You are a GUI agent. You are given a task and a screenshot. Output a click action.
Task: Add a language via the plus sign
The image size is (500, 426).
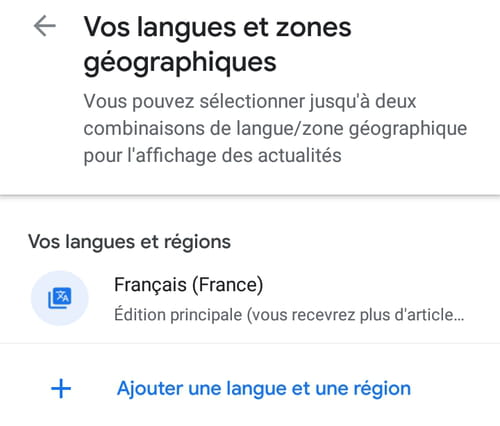(61, 388)
